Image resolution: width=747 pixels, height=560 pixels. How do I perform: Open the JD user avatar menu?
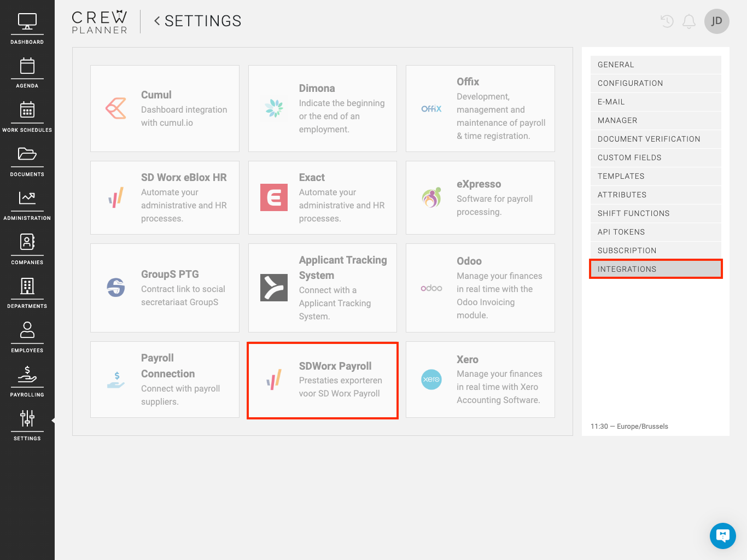click(716, 21)
